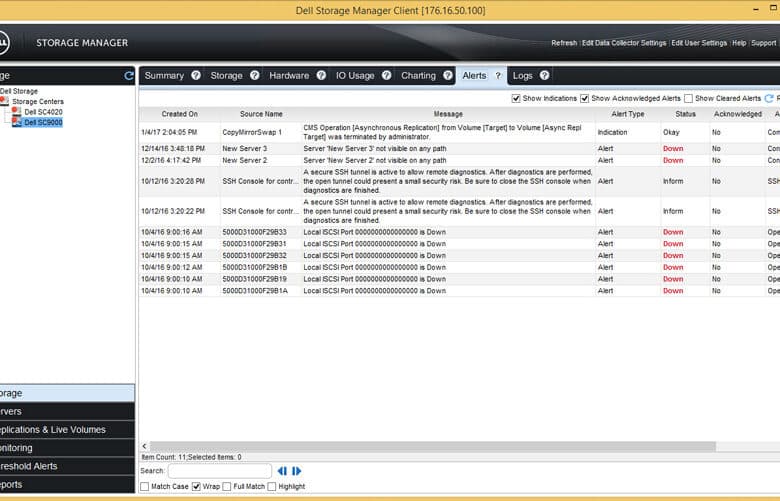Screen dimensions: 780x501
Task: Click the search next arrow icon
Action: 296,471
